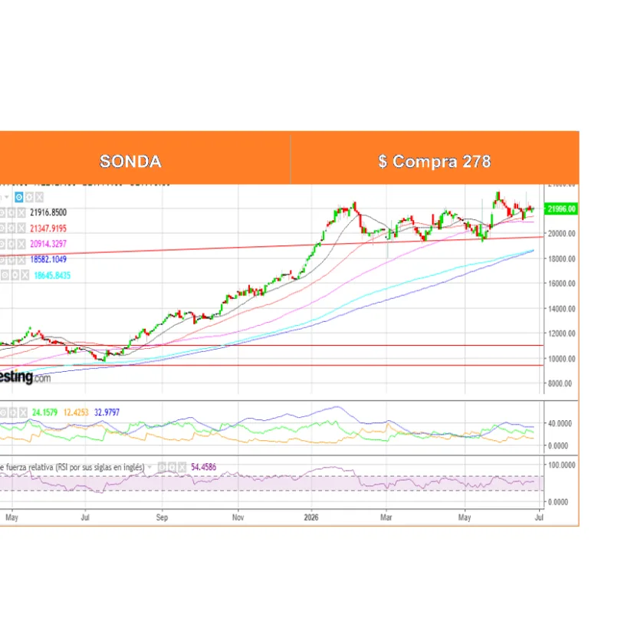
Task: Remove the ADX indicator showing 24.1579
Action: coord(23,412)
